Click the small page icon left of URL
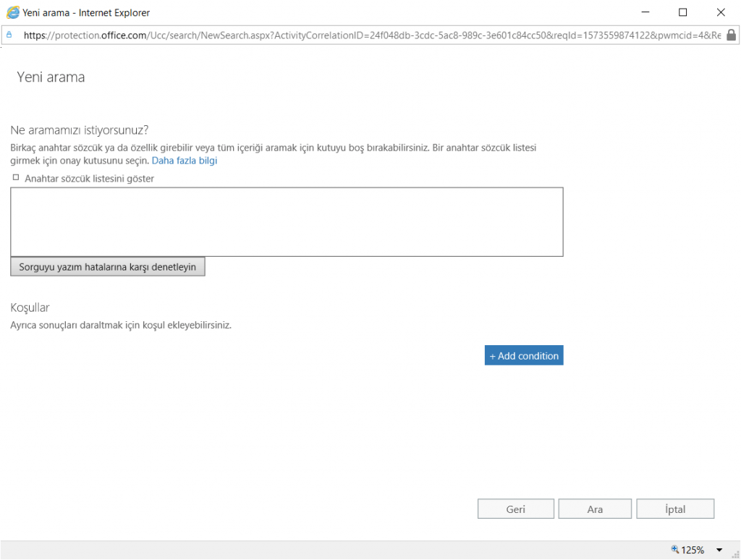741x560 pixels. [x=9, y=35]
